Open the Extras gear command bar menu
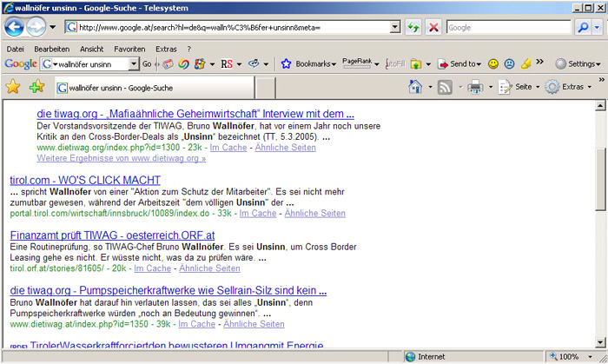The image size is (608, 364). pos(568,87)
